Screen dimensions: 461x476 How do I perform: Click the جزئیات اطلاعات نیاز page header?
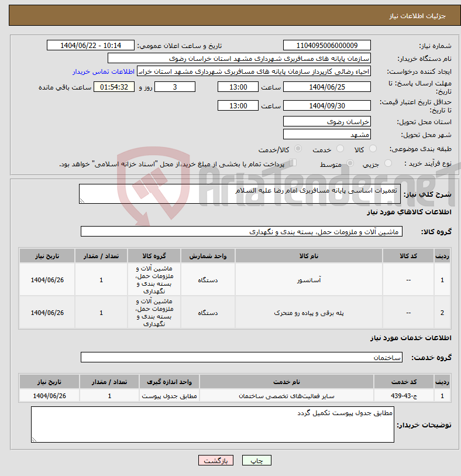tap(417, 16)
